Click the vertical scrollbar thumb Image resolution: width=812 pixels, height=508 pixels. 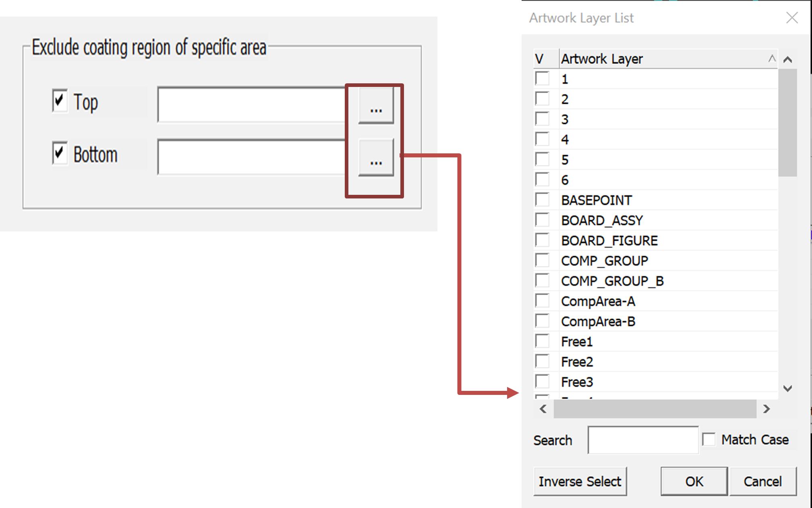click(787, 123)
